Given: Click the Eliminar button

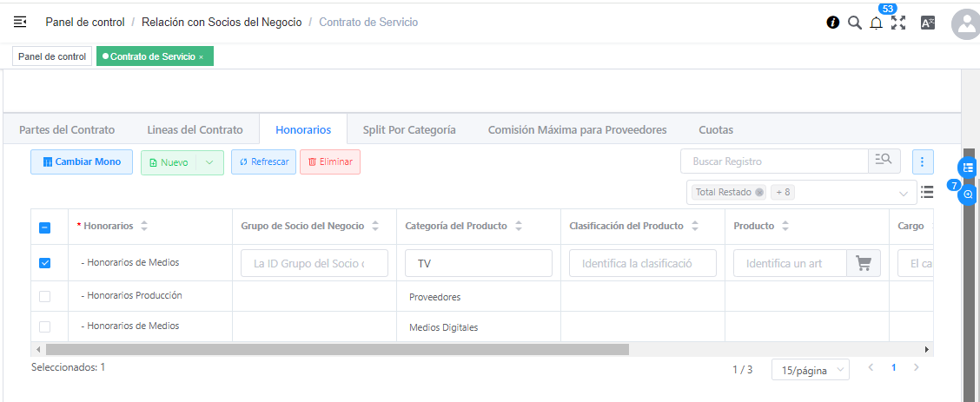Looking at the screenshot, I should (329, 162).
